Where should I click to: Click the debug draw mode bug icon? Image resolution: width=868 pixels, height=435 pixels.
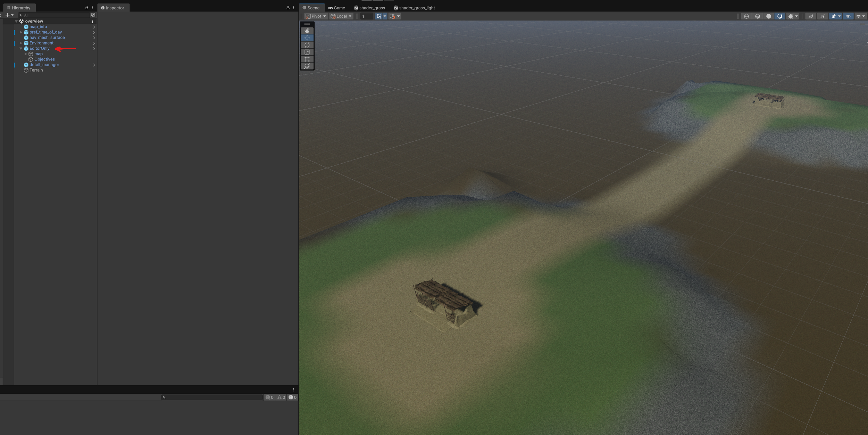click(x=791, y=16)
